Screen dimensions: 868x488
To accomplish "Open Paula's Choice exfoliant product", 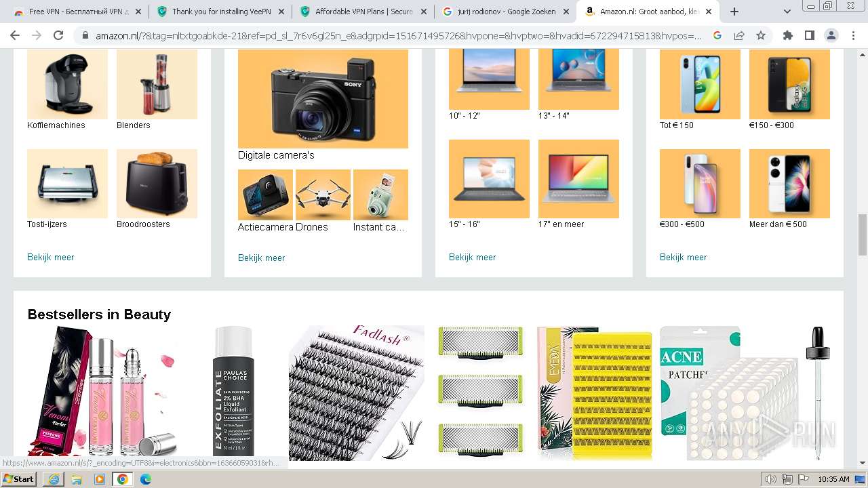I will [x=233, y=392].
